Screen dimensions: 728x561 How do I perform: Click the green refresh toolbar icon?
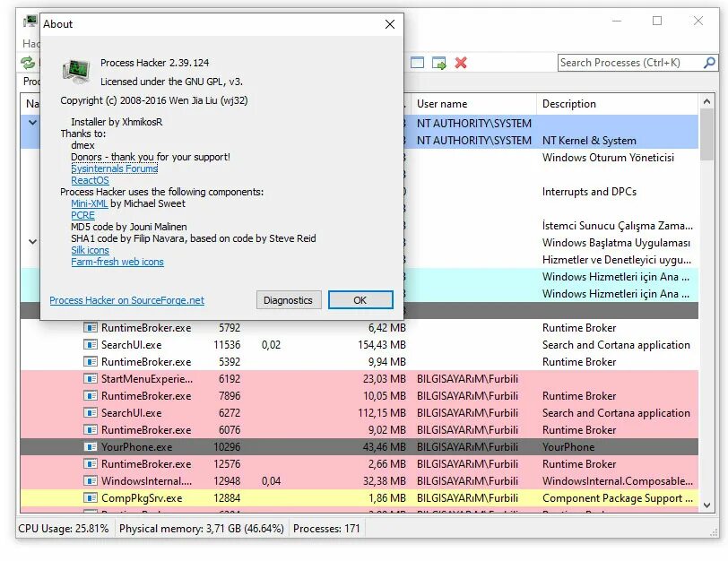[x=28, y=62]
